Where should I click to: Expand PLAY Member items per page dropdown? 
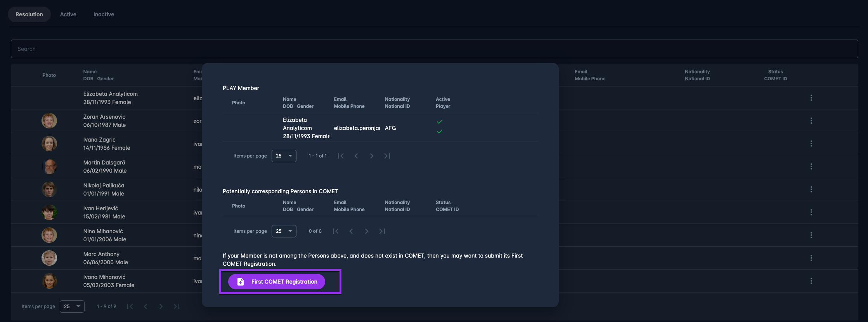click(284, 156)
